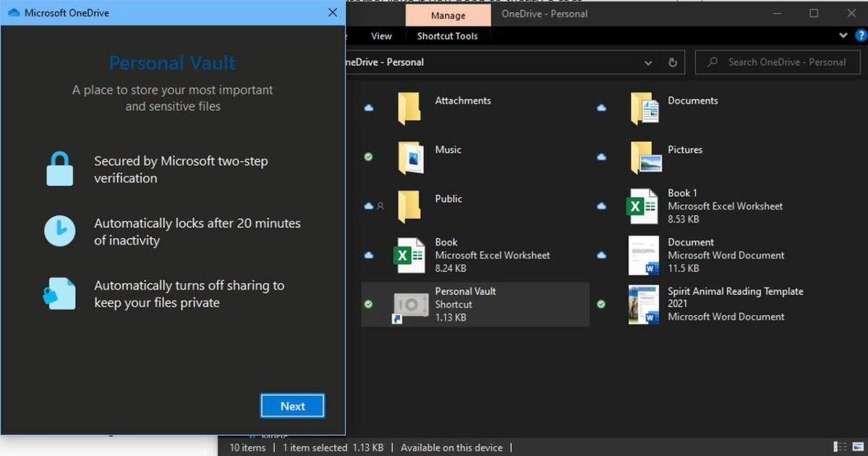Select the Book 1 Excel file icon

(642, 206)
